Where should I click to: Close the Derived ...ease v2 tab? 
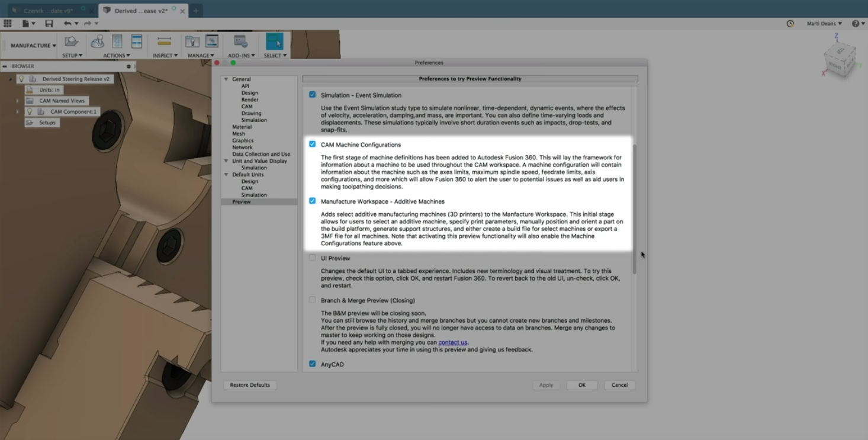(182, 11)
